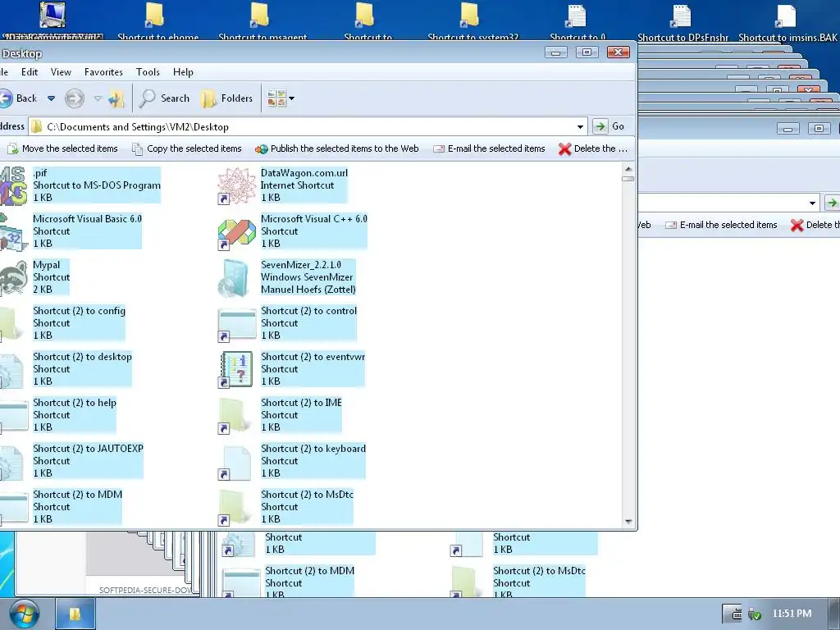The height and width of the screenshot is (630, 840).
Task: Expand the Address bar dropdown
Action: 580,127
